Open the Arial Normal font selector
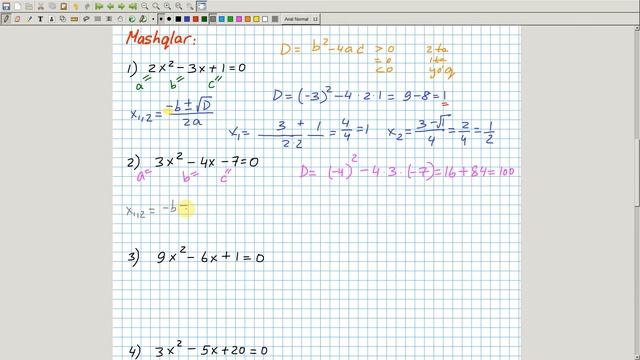The height and width of the screenshot is (360, 640). pos(301,19)
